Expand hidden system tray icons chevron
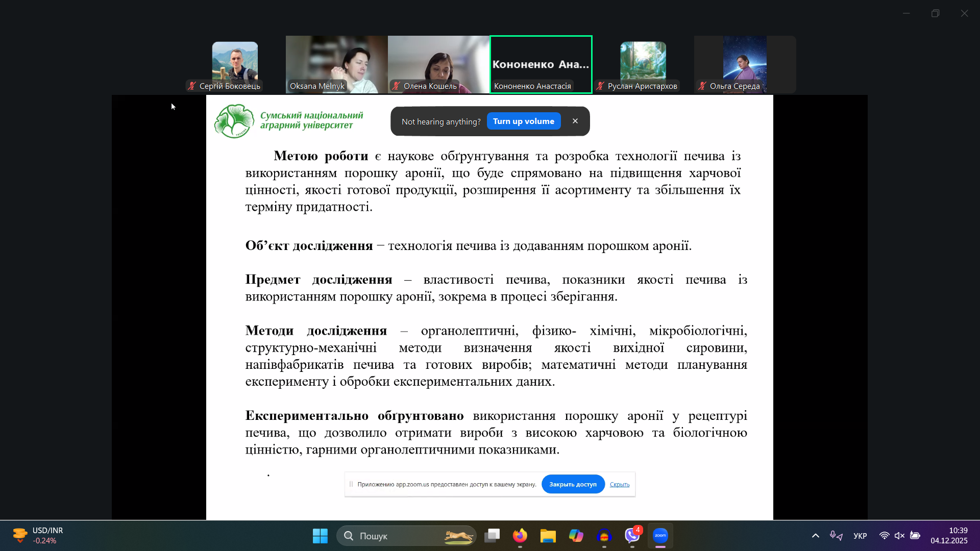Screen dimensions: 980x551 [816, 536]
